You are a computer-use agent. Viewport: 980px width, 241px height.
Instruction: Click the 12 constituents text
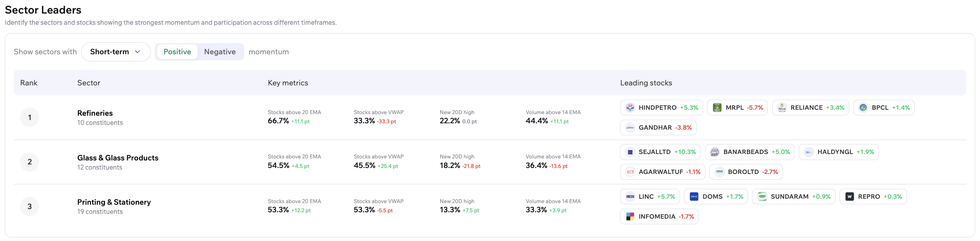(x=100, y=168)
